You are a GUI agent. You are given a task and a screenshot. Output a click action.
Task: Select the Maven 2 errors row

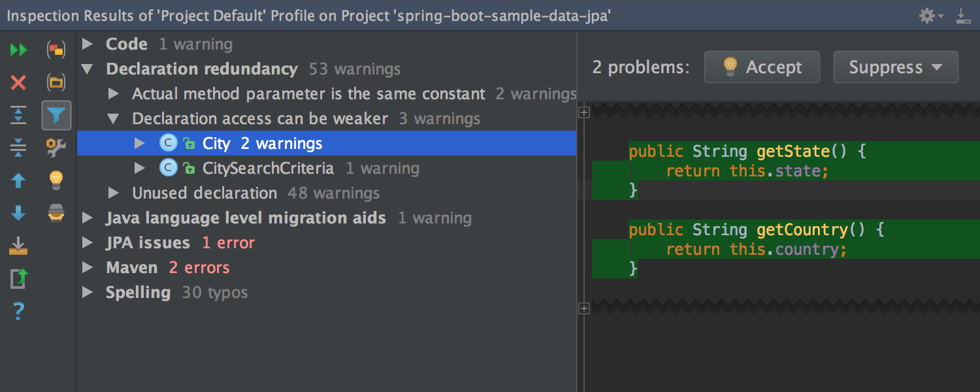(x=167, y=268)
